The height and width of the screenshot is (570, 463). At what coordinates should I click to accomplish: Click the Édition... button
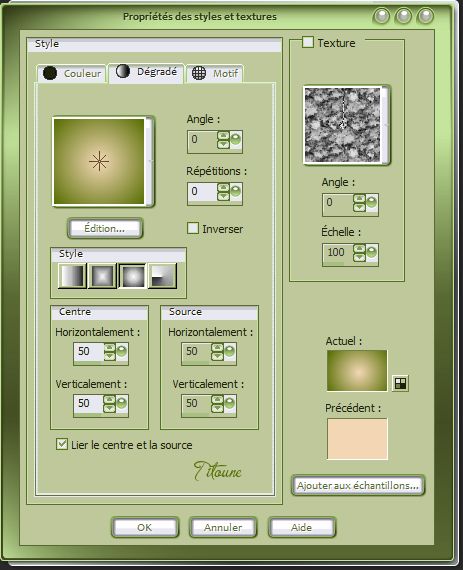pos(105,228)
